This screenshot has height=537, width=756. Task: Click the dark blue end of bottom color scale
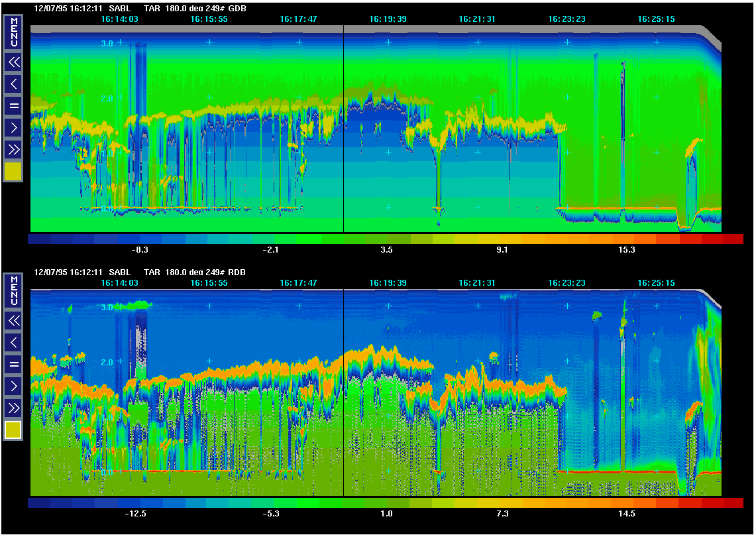40,503
